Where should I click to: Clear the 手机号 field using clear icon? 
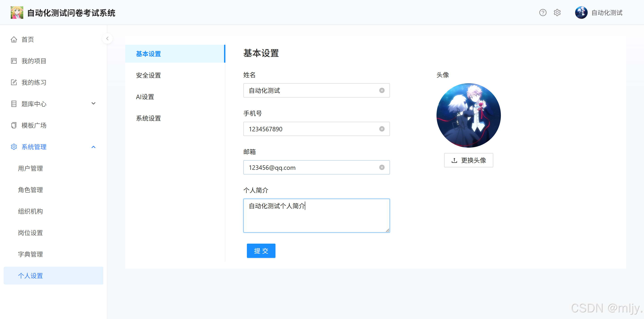pyautogui.click(x=381, y=129)
